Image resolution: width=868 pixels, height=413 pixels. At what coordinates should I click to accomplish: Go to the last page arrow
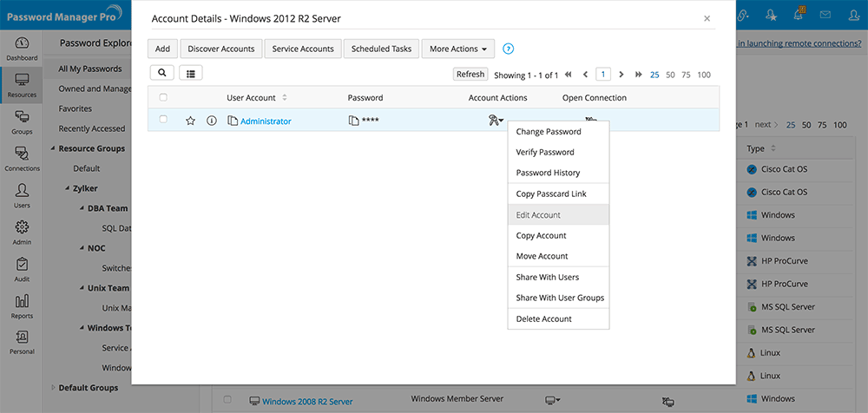[639, 75]
